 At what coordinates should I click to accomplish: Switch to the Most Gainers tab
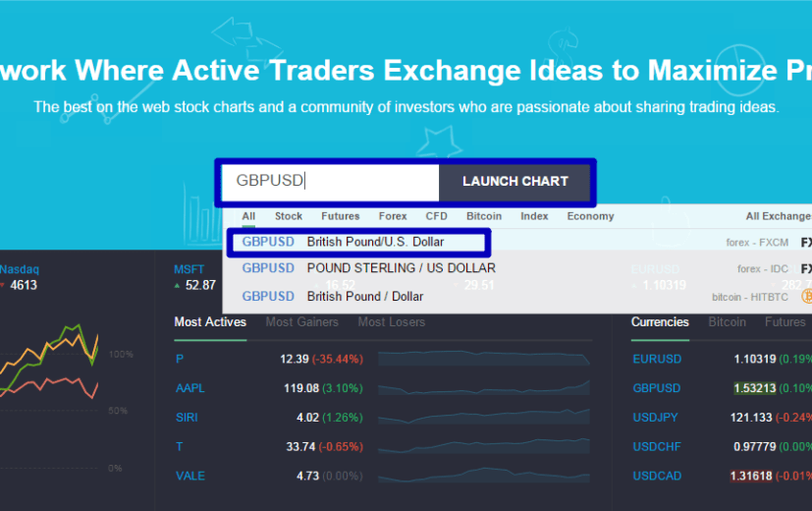click(301, 322)
